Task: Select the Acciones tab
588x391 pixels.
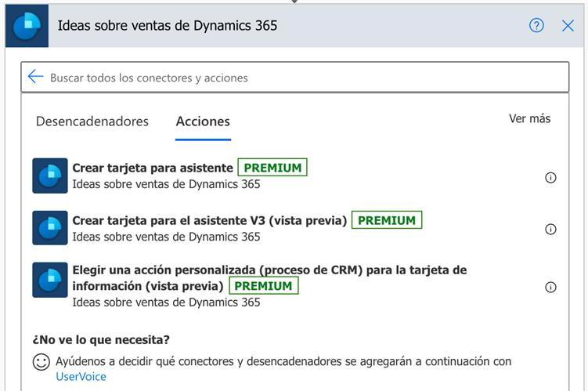Action: click(203, 121)
